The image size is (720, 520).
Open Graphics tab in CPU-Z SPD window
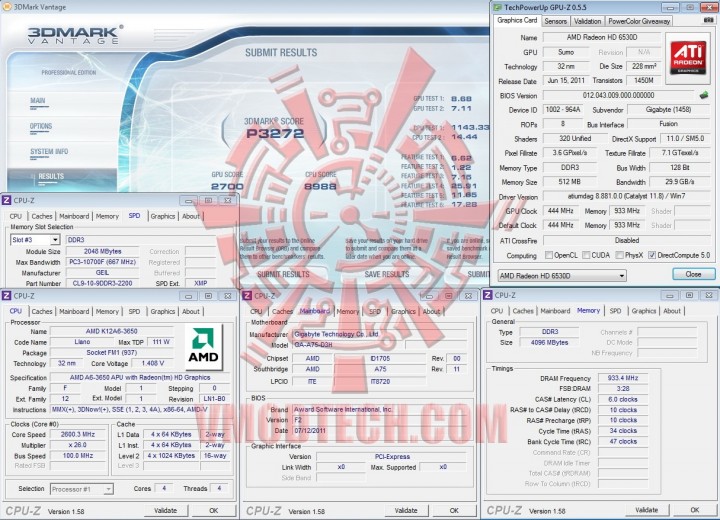(x=163, y=216)
